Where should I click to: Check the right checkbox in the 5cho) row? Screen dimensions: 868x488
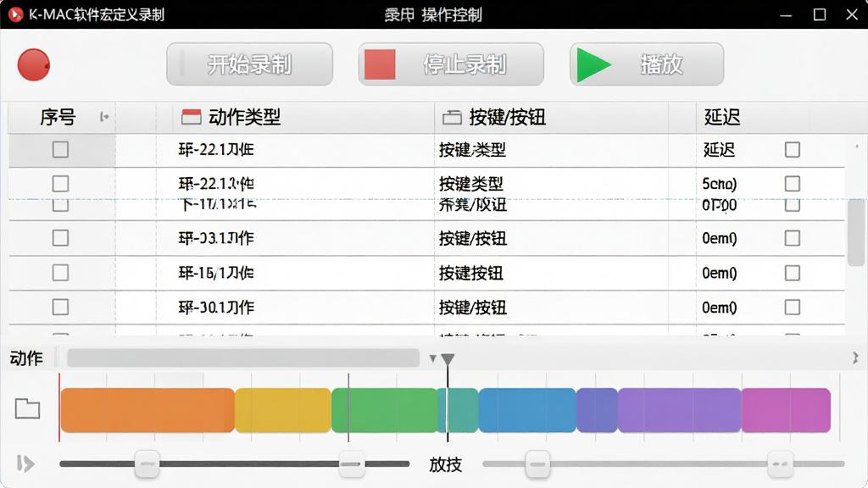[x=793, y=184]
